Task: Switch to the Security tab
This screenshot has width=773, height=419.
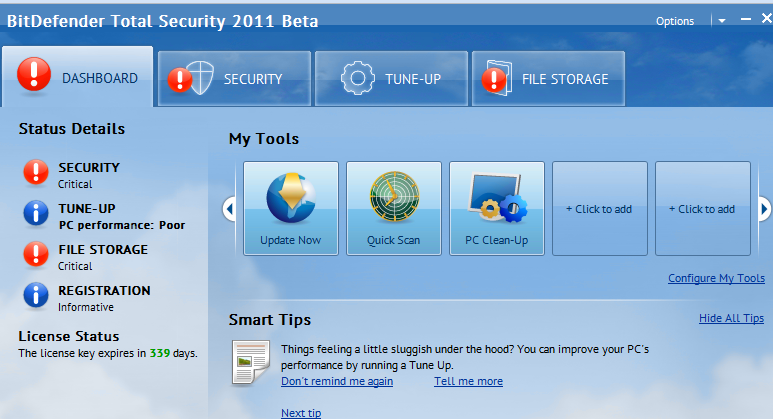Action: (234, 79)
